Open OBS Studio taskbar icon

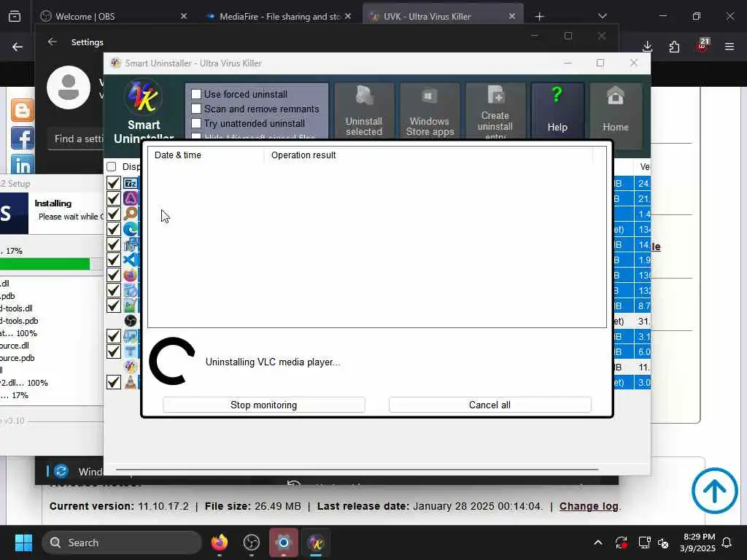coord(252,542)
